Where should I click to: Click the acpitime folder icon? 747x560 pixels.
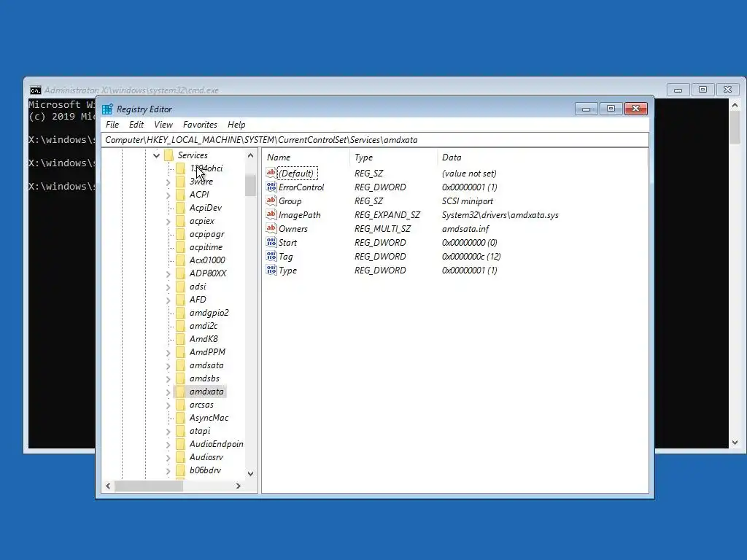(x=181, y=247)
